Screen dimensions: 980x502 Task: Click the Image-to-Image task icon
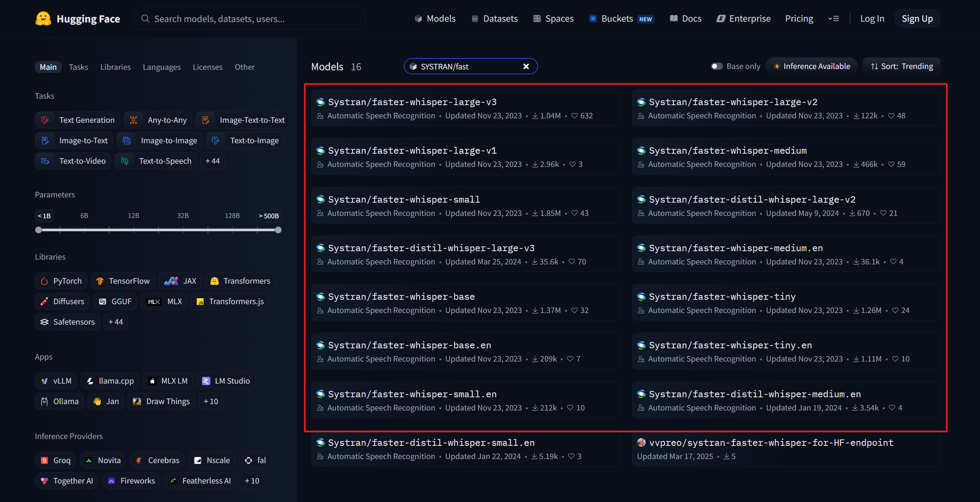127,140
